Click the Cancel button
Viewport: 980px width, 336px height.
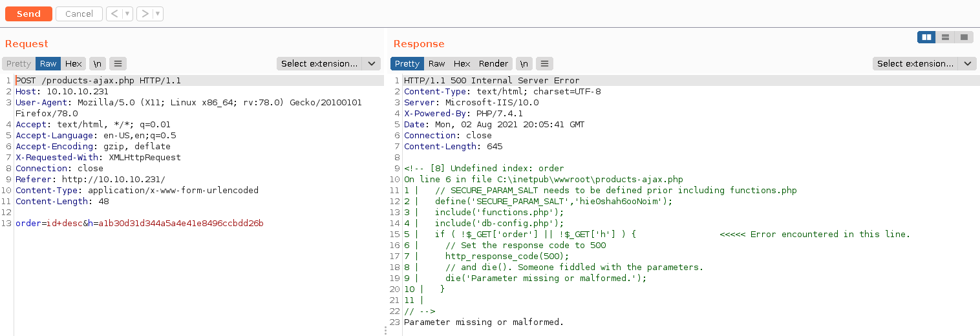79,14
